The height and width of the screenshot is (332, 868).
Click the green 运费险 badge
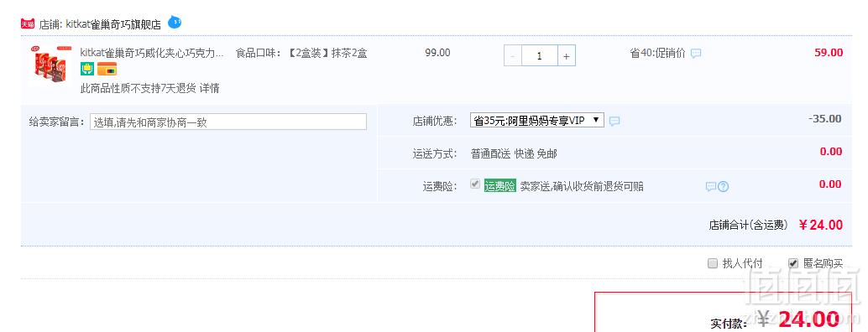499,186
